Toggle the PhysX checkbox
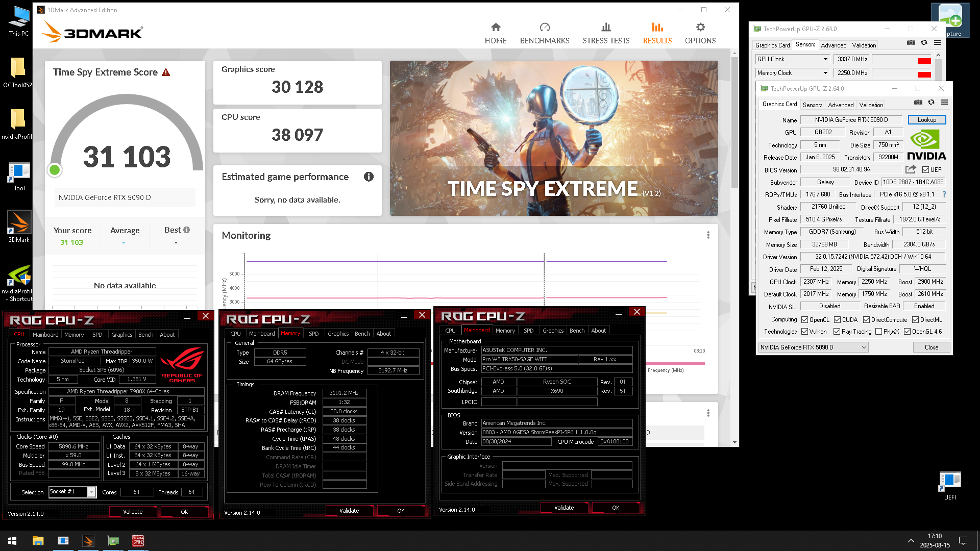Viewport: 980px width, 551px height. click(x=878, y=332)
